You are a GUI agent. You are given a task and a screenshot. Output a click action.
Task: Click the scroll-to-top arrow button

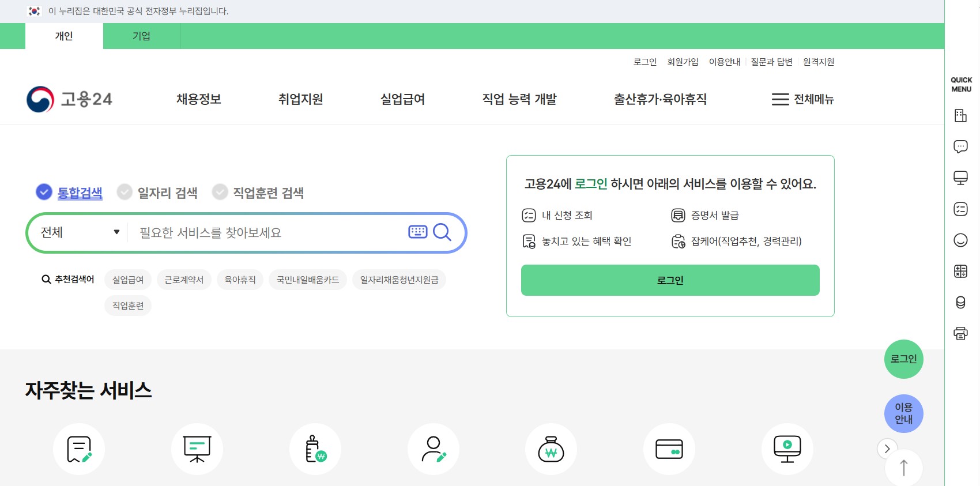(x=903, y=468)
